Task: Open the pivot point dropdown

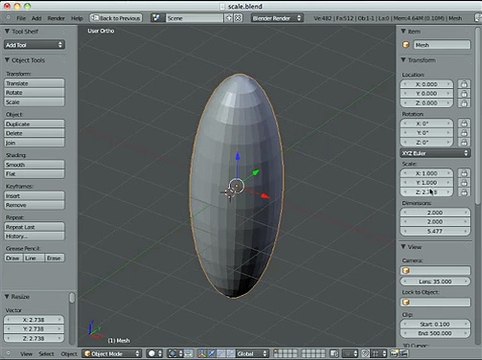Action: (x=175, y=353)
